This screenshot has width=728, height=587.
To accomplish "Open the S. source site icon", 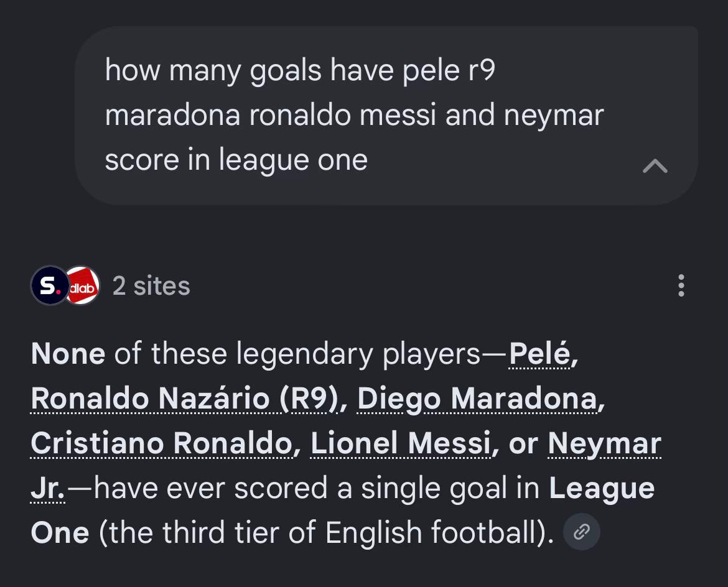I will pos(50,285).
